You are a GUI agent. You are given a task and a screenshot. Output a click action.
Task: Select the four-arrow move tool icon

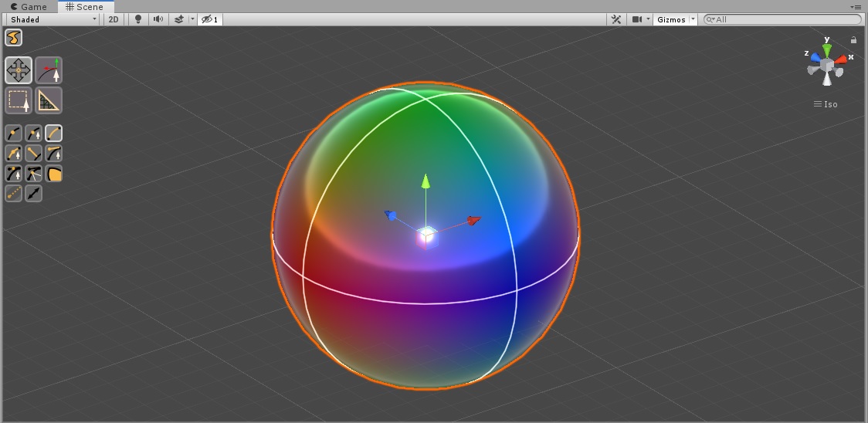[x=19, y=70]
